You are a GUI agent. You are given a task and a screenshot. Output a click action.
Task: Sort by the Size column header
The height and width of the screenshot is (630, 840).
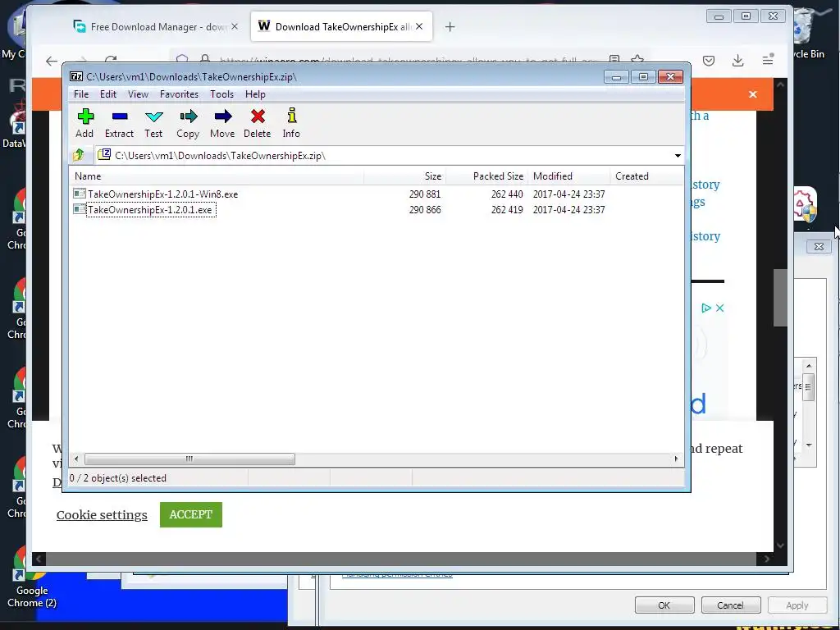coord(405,176)
